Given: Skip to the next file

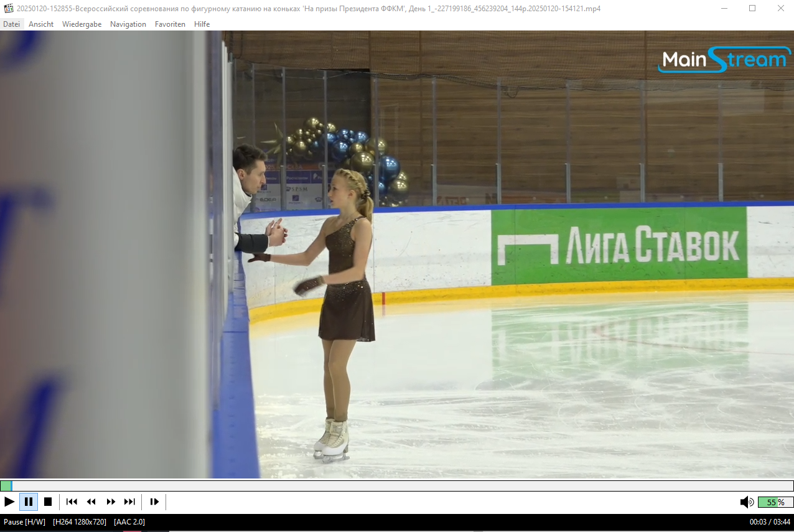Looking at the screenshot, I should tap(129, 502).
